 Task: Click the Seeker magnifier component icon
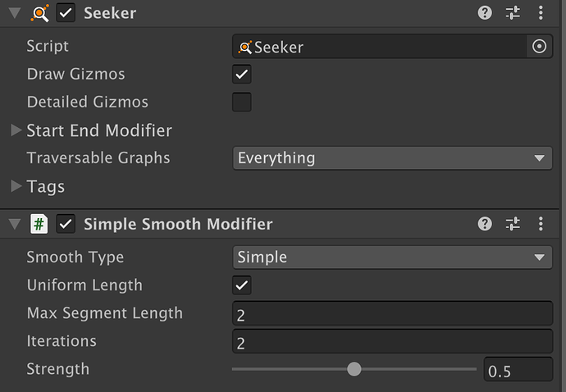(39, 13)
